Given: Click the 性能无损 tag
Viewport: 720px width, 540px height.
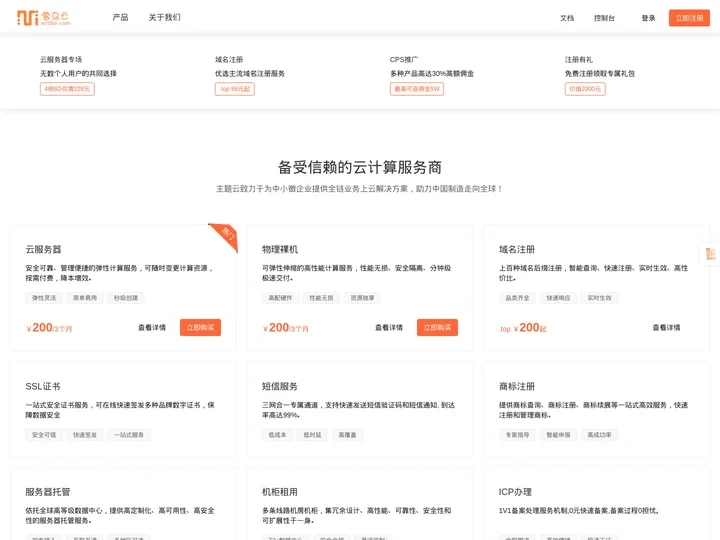Looking at the screenshot, I should (x=321, y=298).
